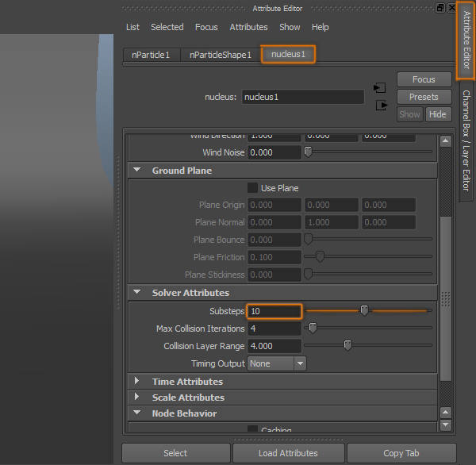
Task: Enable the Use Plane checkbox
Action: (x=252, y=188)
